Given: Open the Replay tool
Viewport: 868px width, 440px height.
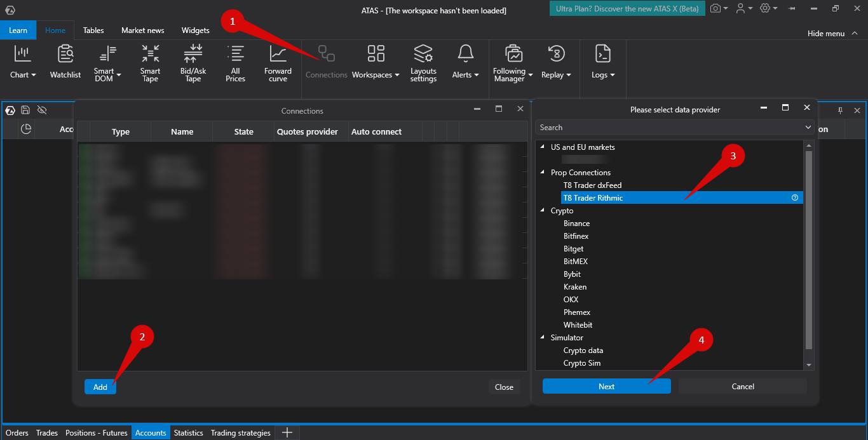Looking at the screenshot, I should (556, 62).
